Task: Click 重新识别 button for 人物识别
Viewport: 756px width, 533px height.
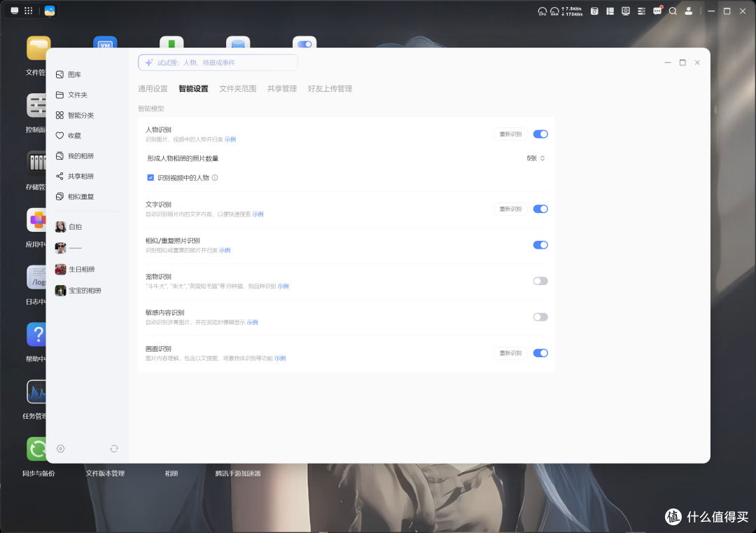Action: 510,134
